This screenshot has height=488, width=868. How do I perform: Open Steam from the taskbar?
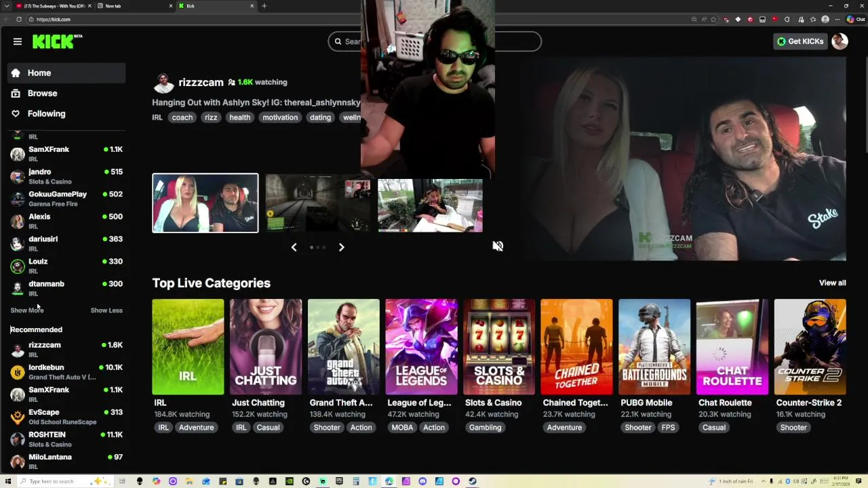tap(472, 481)
